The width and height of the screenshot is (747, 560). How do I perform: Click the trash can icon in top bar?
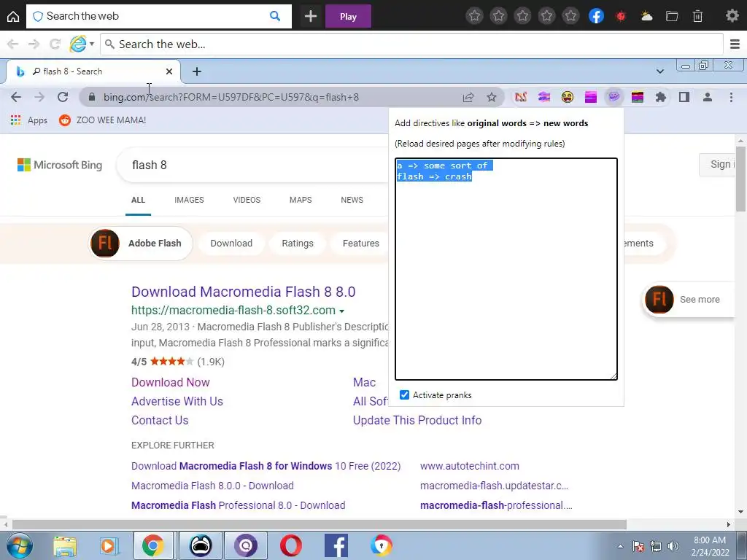click(697, 16)
